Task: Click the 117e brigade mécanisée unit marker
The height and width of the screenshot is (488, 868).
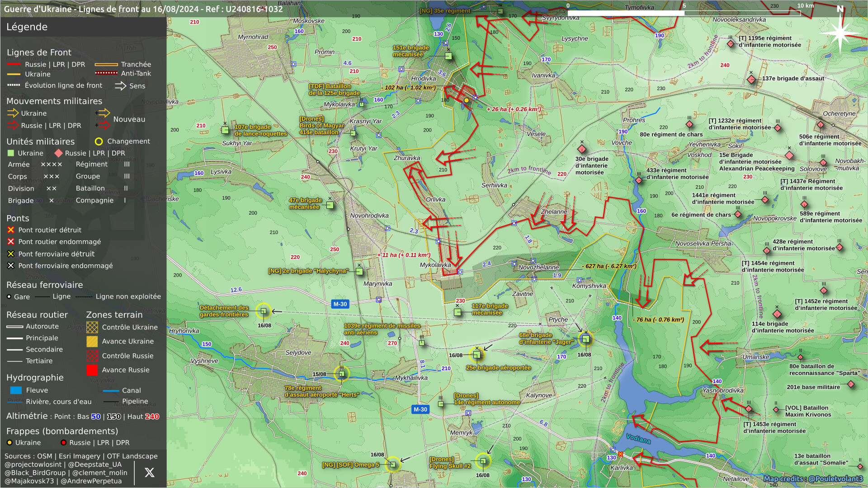Action: [x=458, y=312]
